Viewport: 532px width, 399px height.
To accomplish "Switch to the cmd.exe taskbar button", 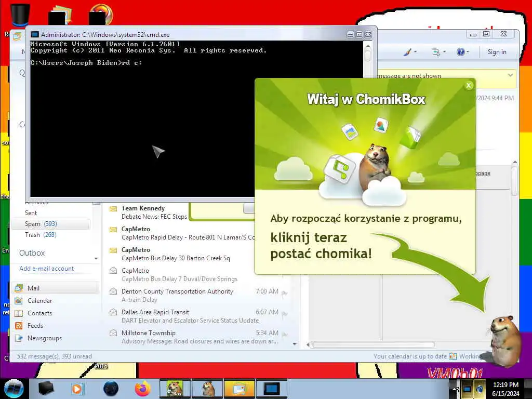I will point(271,389).
